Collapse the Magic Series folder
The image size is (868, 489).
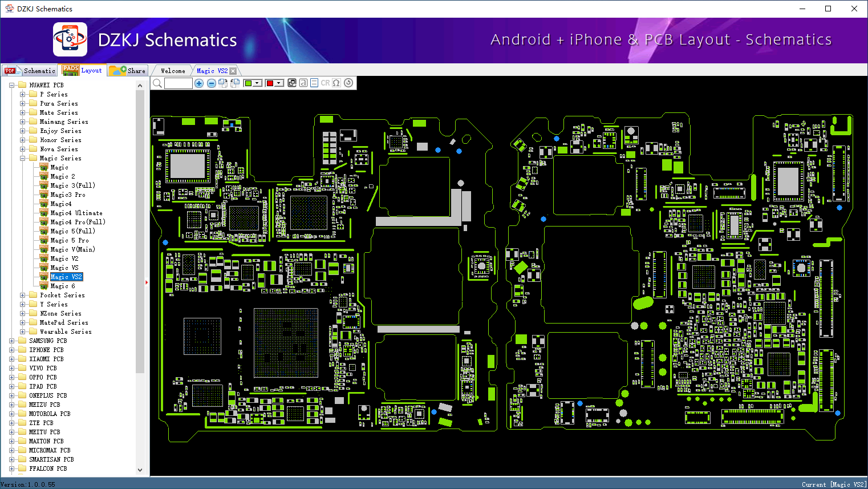[x=22, y=158]
